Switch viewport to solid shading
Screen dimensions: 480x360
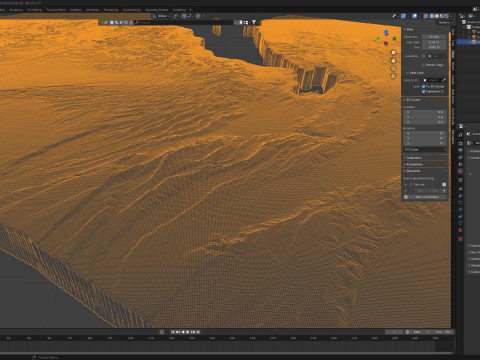tap(437, 16)
